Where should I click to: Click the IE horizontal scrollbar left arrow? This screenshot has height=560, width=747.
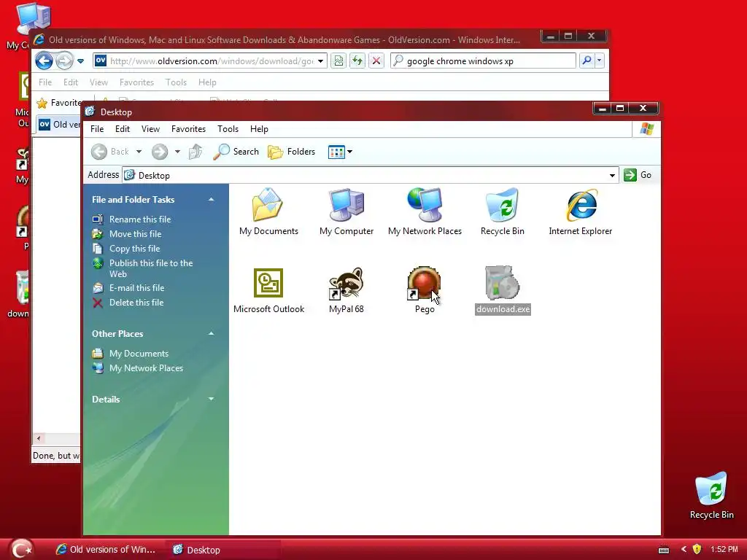[39, 438]
